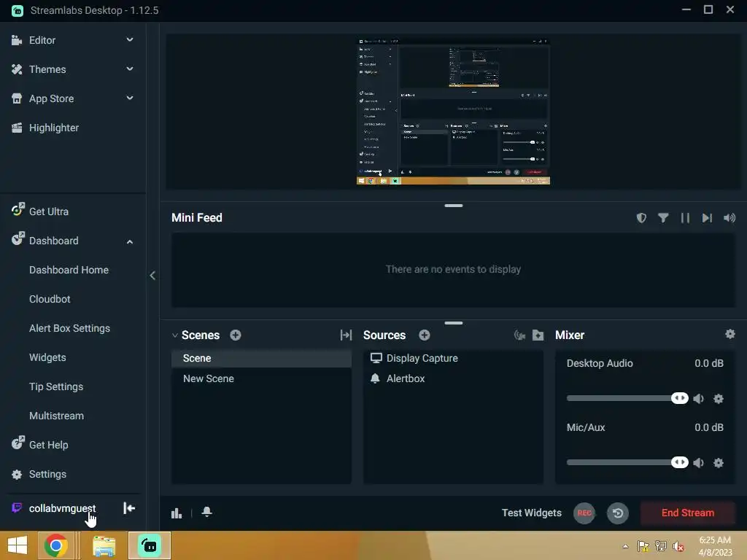Open the taskbar clock and date

(715, 546)
